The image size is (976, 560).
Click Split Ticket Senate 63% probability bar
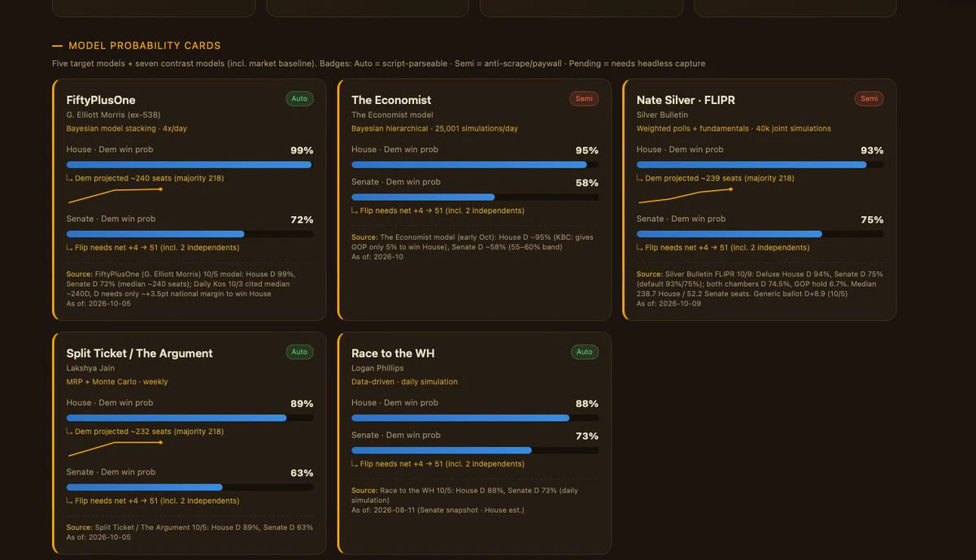click(x=190, y=488)
